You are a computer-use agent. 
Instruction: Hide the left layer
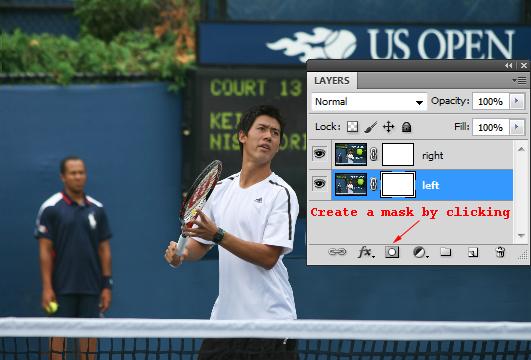coord(320,184)
